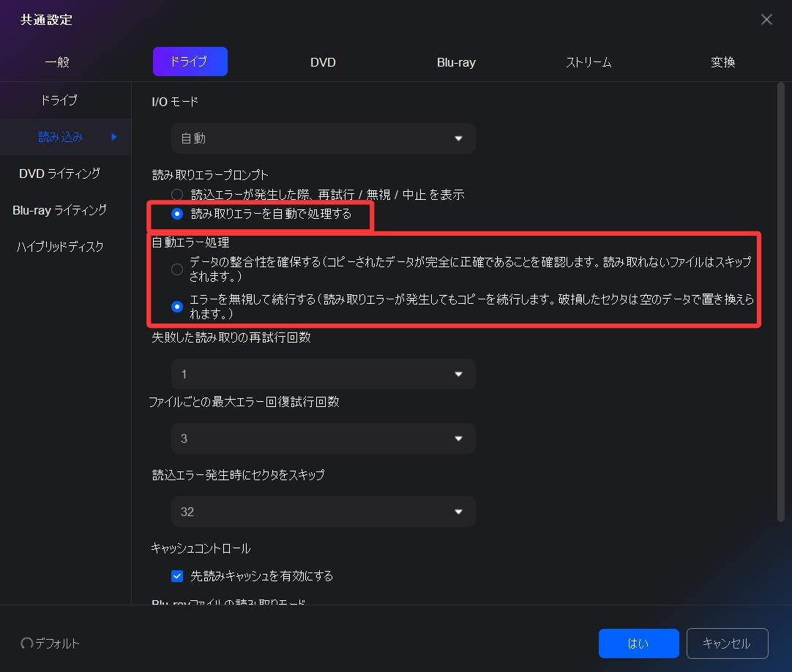
Task: Open the I/O モード dropdown
Action: [323, 138]
